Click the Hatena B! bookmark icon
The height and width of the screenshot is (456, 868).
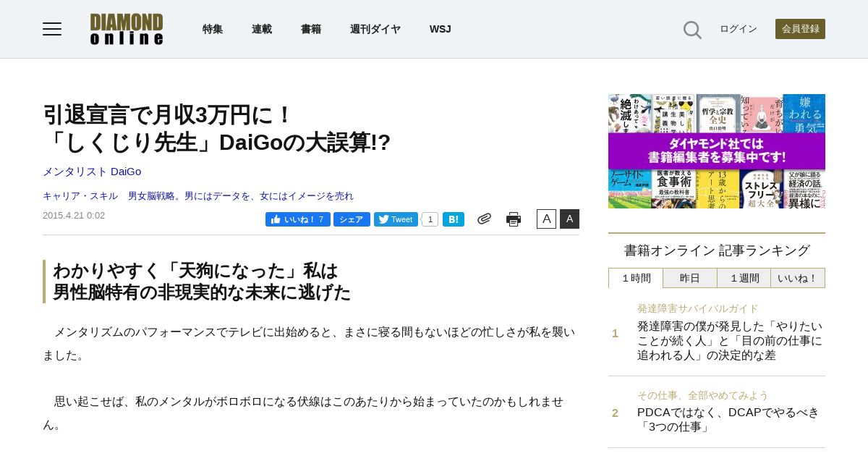click(454, 219)
